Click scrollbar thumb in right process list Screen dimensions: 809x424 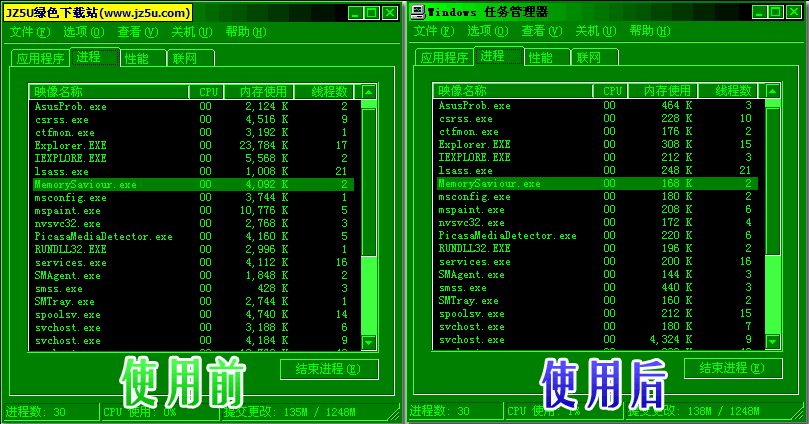tap(772, 181)
